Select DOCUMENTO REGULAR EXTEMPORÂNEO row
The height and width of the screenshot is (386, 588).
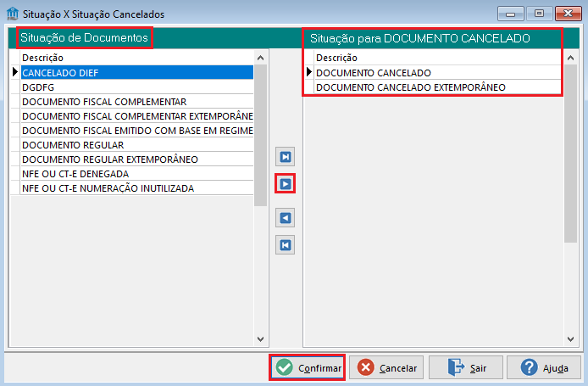[x=137, y=159]
